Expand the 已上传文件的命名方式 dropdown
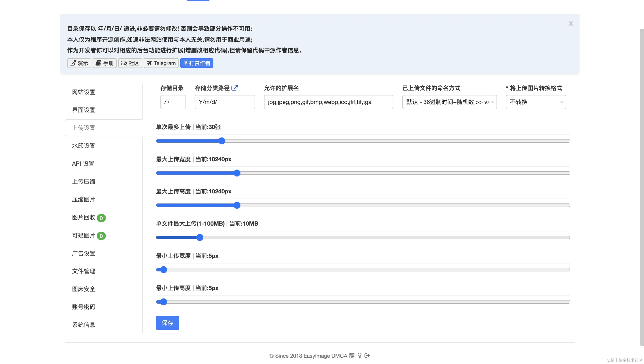The height and width of the screenshot is (364, 644). click(x=449, y=102)
